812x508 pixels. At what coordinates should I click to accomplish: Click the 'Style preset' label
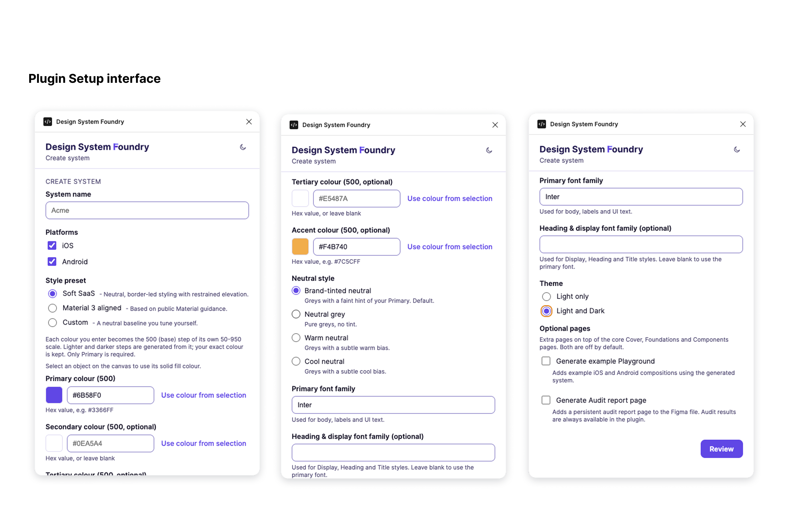pyautogui.click(x=66, y=280)
